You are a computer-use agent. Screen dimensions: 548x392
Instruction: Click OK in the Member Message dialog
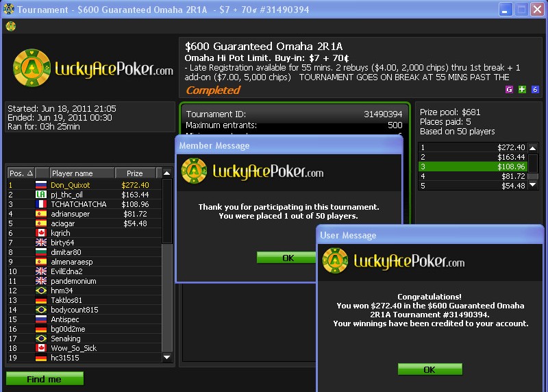click(x=288, y=258)
